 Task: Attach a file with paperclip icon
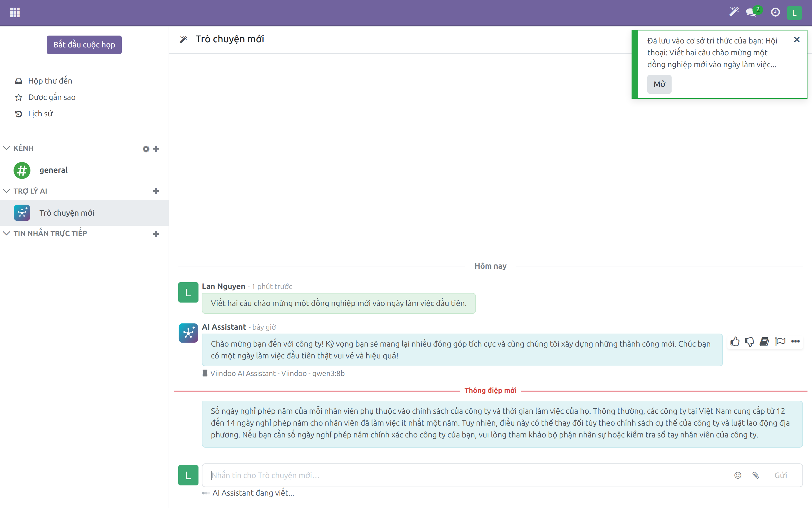click(755, 476)
